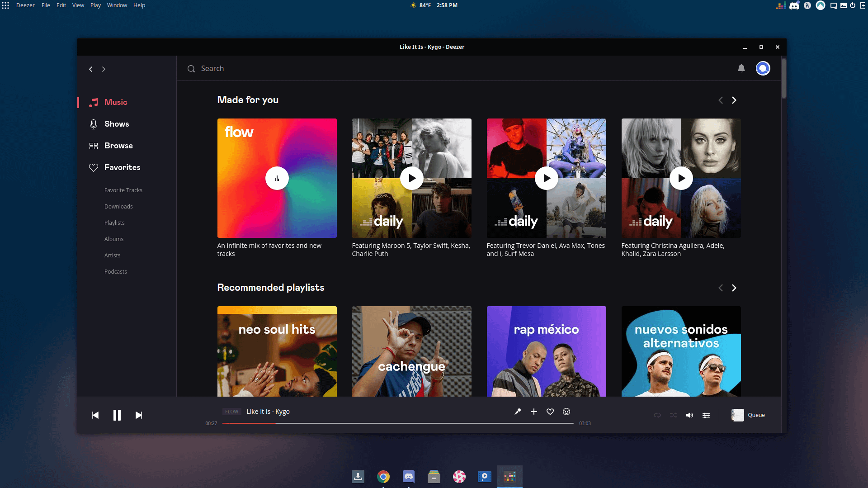The height and width of the screenshot is (488, 868).
Task: Open the weather 84°F indicator
Action: click(420, 5)
